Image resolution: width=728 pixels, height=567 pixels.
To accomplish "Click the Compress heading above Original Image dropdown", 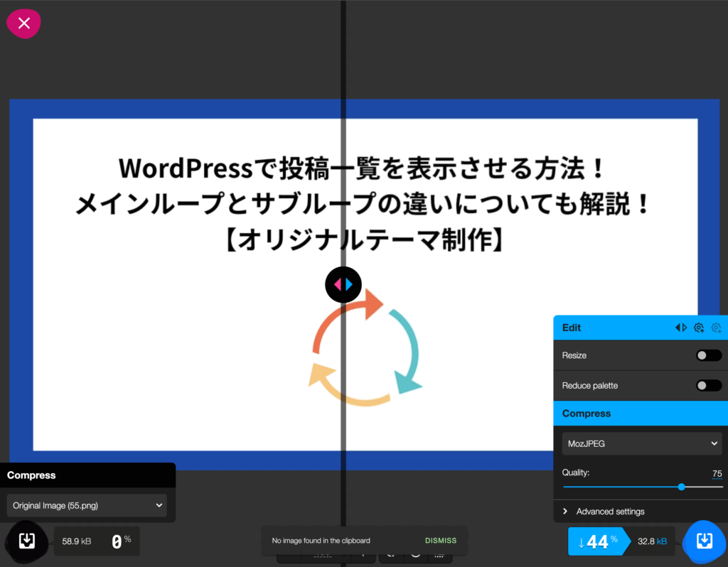I will [31, 475].
